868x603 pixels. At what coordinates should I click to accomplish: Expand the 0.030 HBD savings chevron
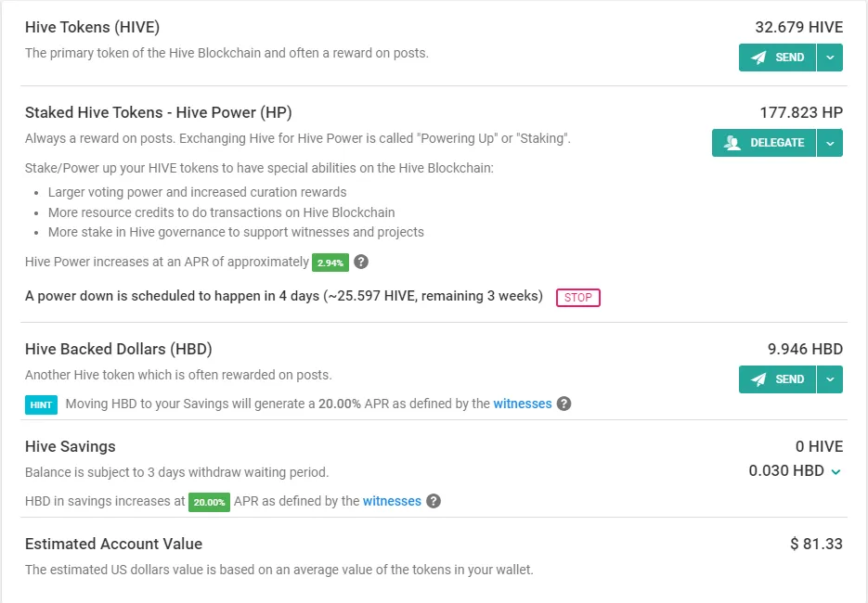[836, 472]
